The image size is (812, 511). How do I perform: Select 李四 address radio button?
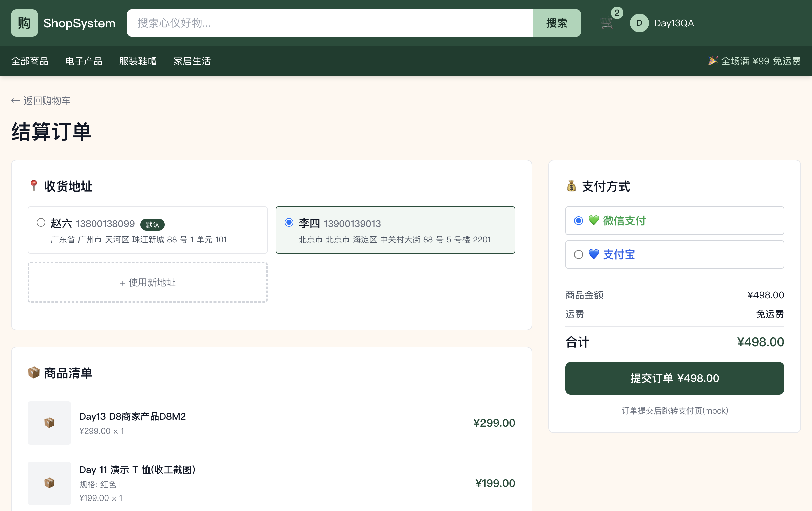click(289, 223)
